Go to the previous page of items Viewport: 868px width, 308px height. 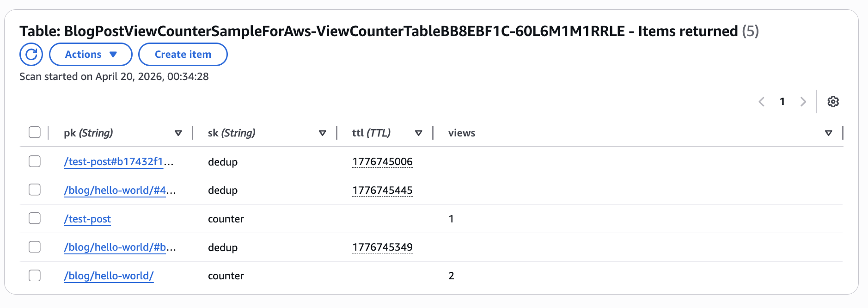(x=761, y=101)
